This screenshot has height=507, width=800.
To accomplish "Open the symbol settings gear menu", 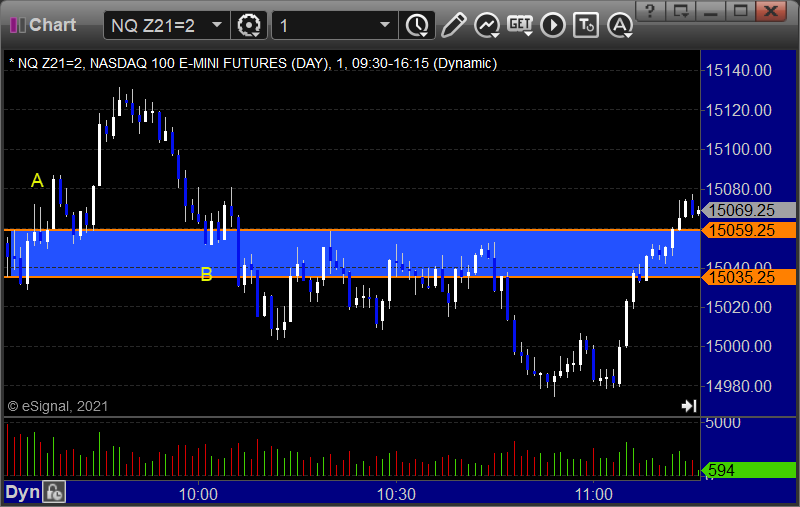I will coord(249,25).
